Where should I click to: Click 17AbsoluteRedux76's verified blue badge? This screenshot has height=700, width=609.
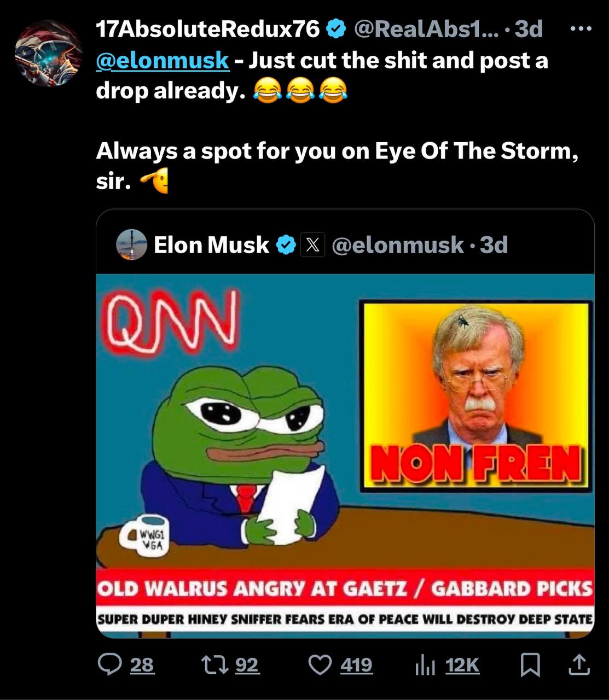point(336,29)
